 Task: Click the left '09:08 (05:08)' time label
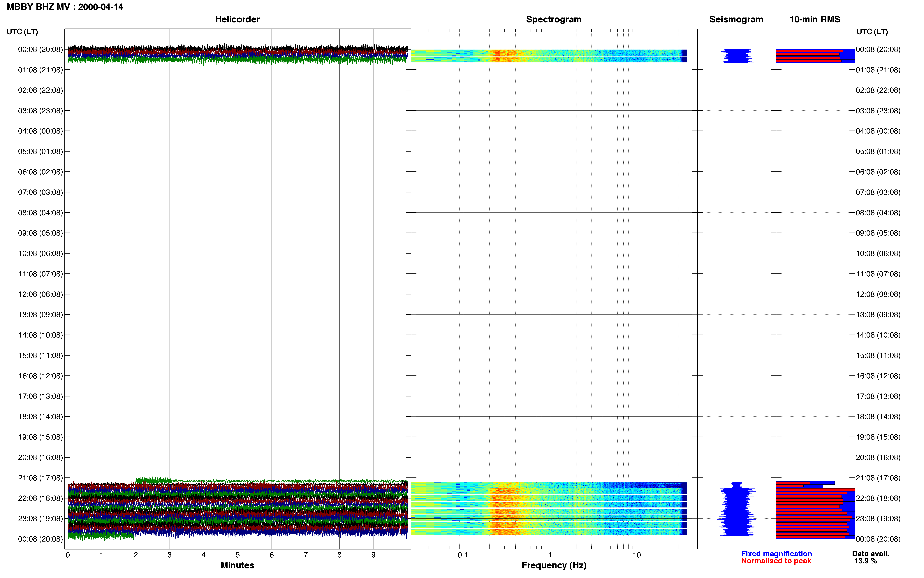tap(41, 233)
